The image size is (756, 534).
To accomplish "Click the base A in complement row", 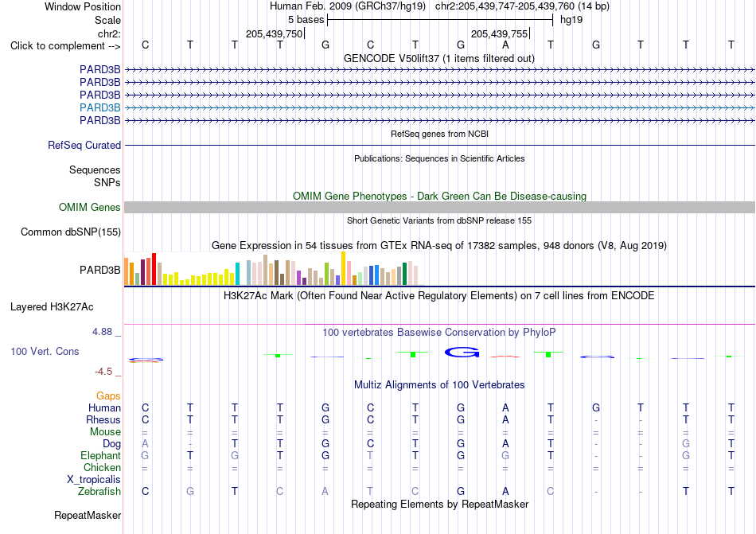I will (x=505, y=45).
